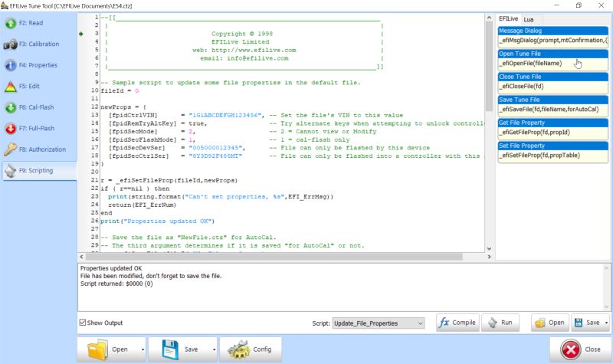Click line 21 _efiSetFileProp call
The height and width of the screenshot is (364, 613).
pos(169,181)
